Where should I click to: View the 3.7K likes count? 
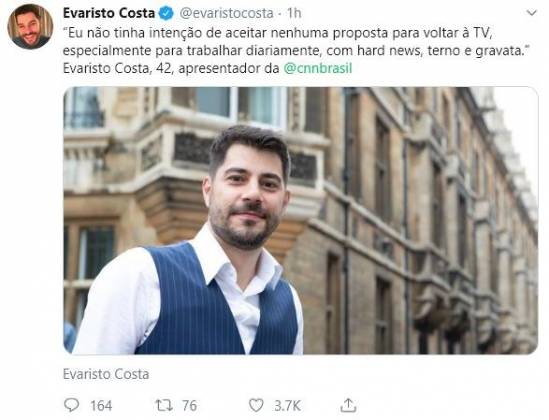(287, 406)
